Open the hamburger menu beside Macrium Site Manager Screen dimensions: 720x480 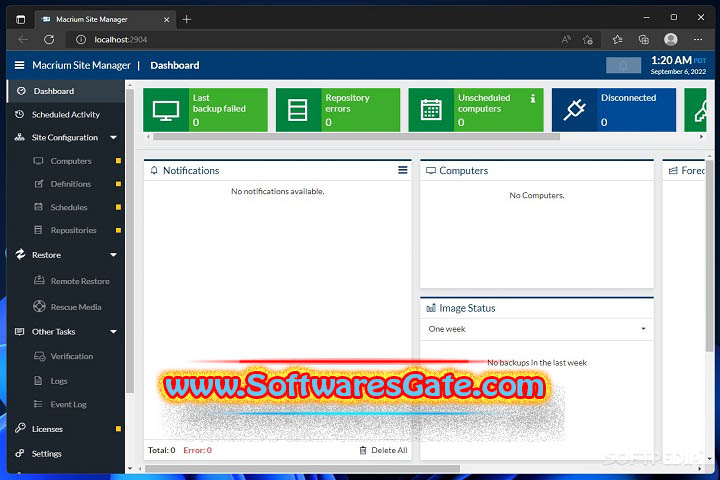click(x=19, y=65)
